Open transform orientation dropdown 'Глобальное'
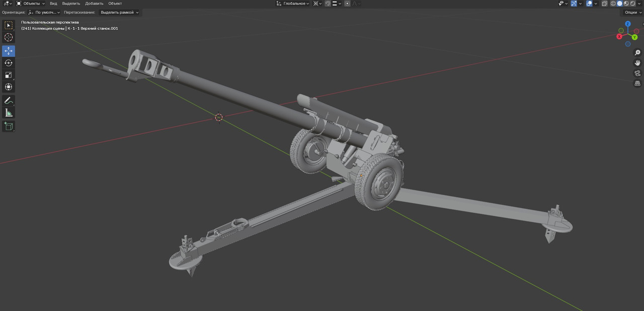 pos(293,4)
